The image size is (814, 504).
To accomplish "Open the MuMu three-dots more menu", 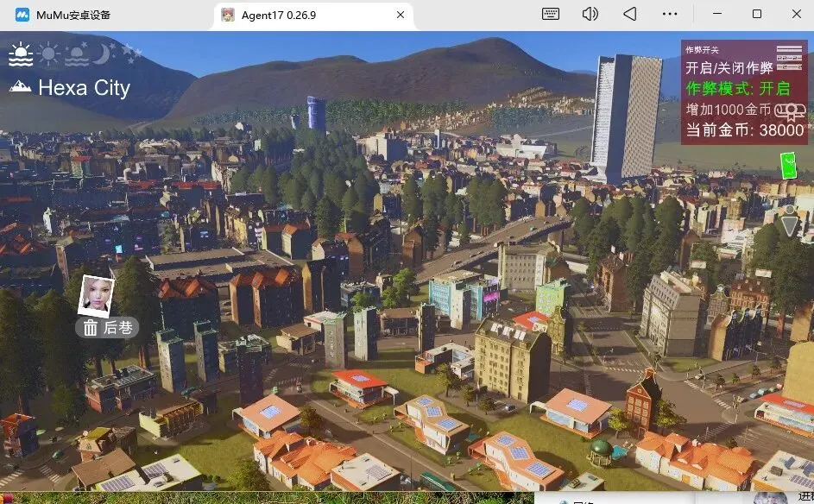I will [x=670, y=14].
